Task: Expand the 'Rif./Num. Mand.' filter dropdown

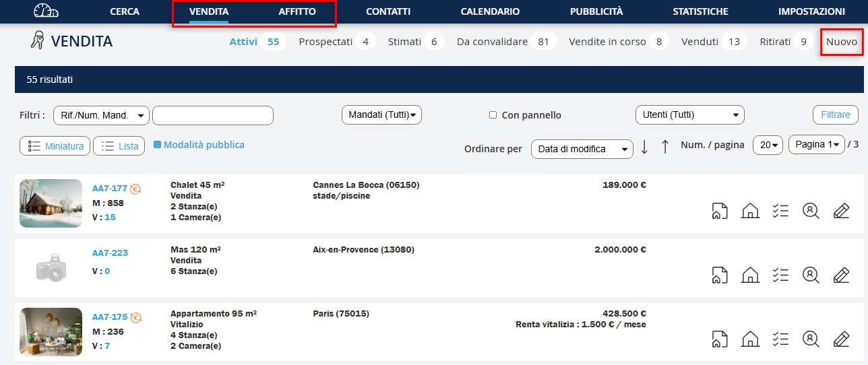Action: tap(101, 116)
